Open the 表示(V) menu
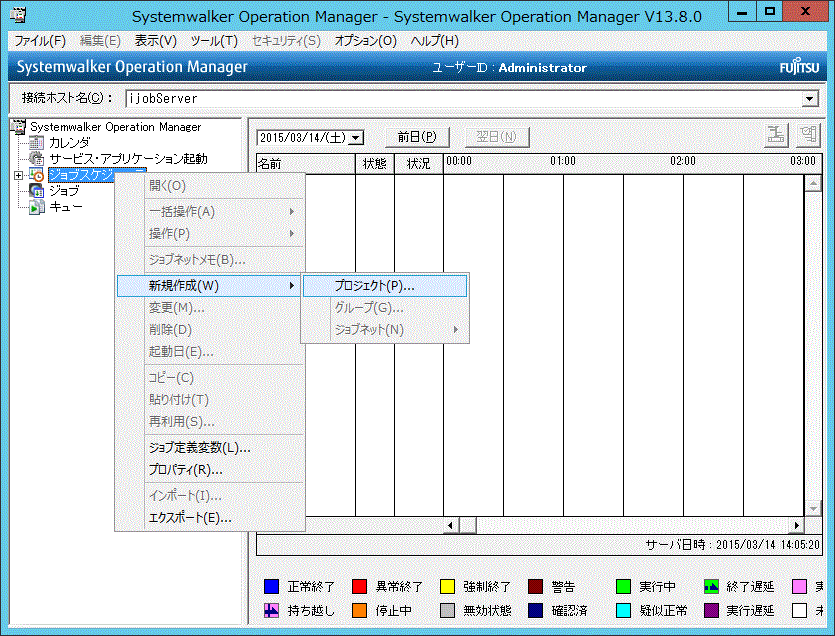 (x=155, y=41)
